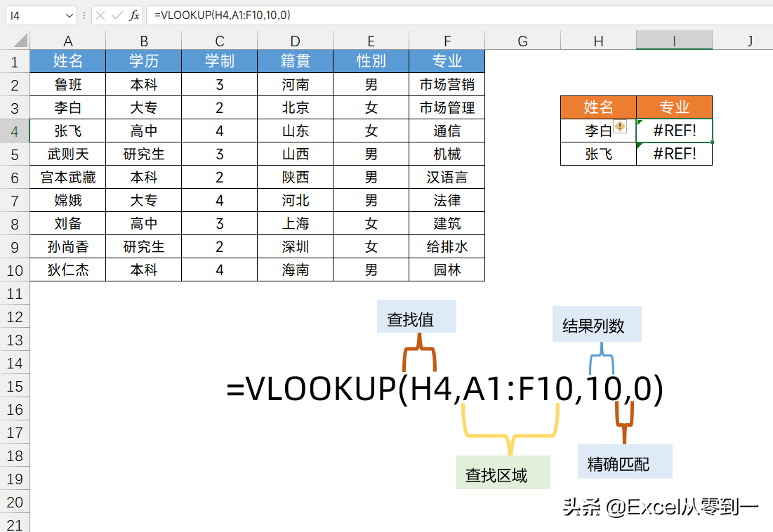Select column I header
Screen dimensions: 773x532
pos(675,41)
